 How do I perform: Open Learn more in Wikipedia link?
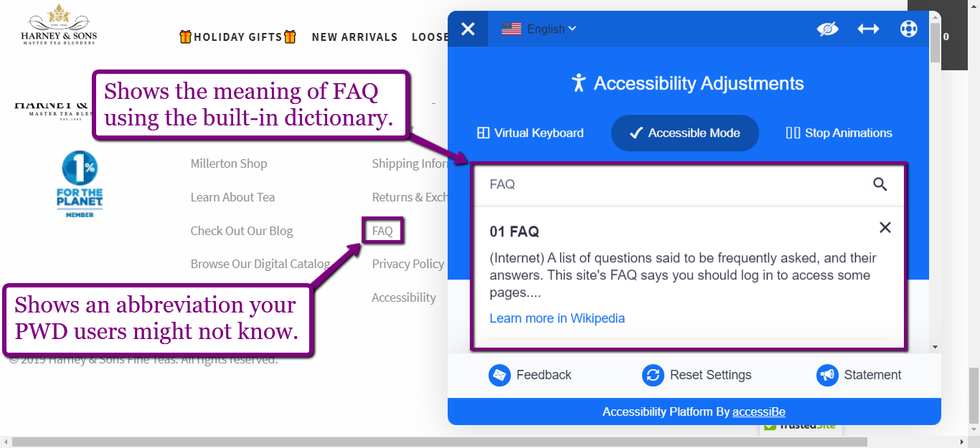click(557, 318)
